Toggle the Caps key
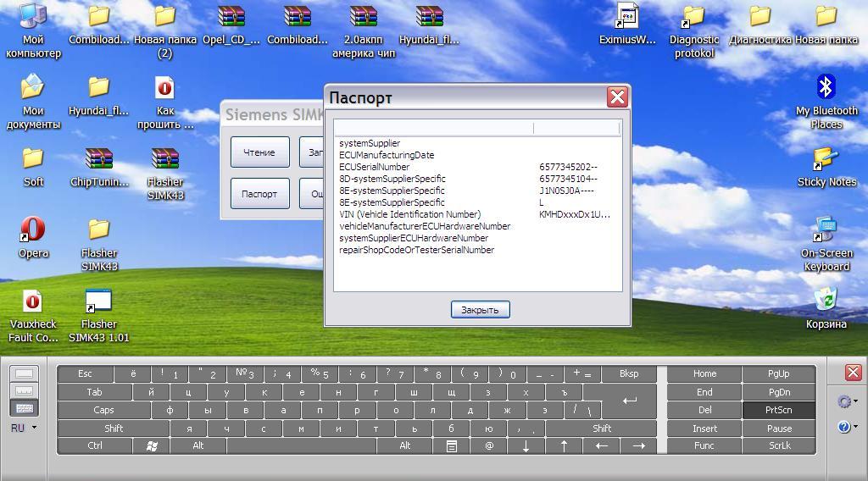 [103, 410]
